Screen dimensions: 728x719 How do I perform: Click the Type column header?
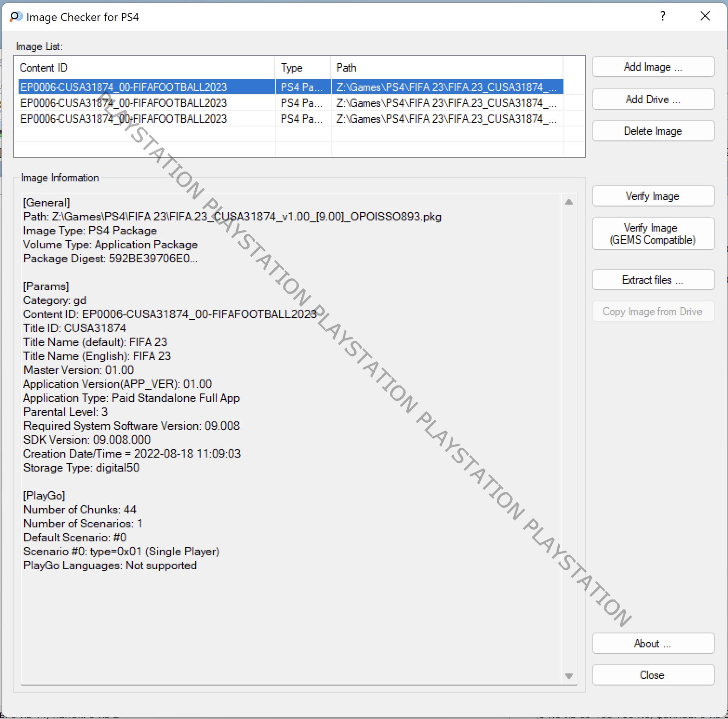tap(302, 68)
